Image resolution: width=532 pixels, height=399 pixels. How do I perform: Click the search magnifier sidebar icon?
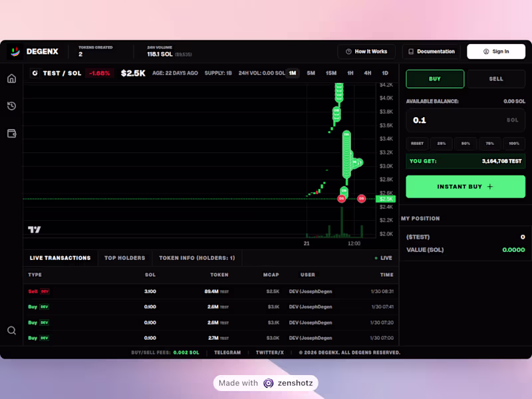tap(11, 331)
